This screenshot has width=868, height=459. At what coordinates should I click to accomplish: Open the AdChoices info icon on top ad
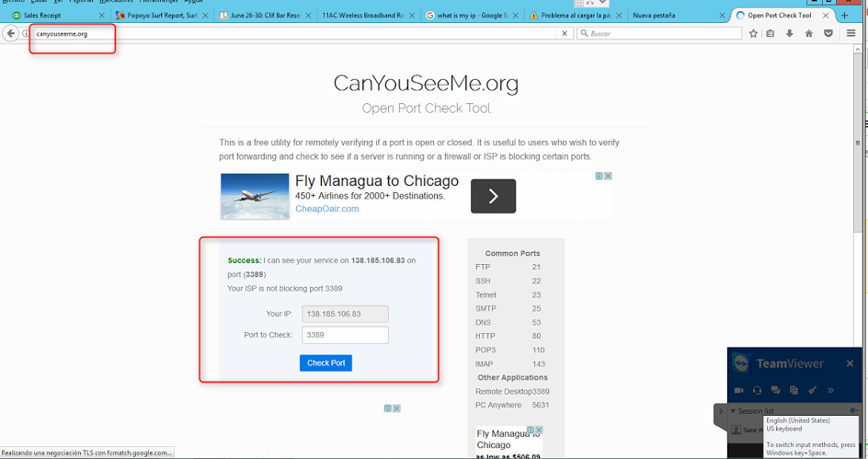click(599, 176)
